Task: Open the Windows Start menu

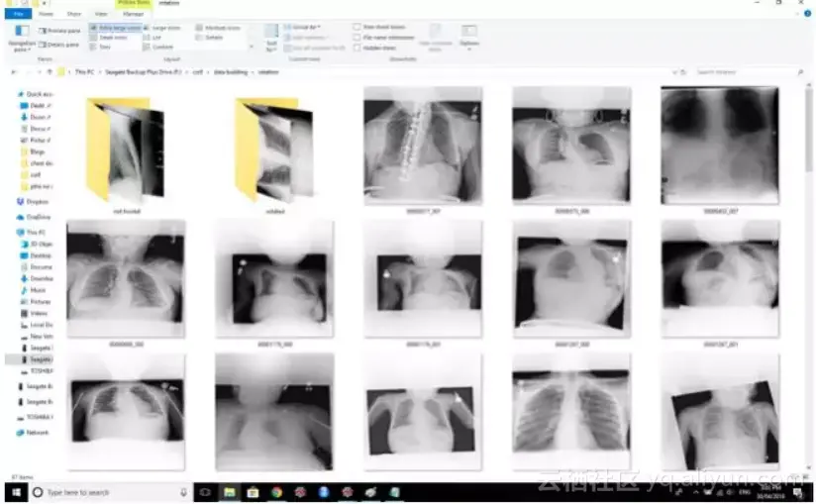Action: coord(16,492)
